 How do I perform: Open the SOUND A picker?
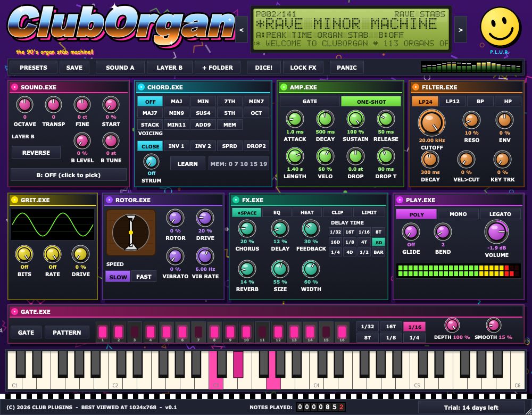pos(120,68)
